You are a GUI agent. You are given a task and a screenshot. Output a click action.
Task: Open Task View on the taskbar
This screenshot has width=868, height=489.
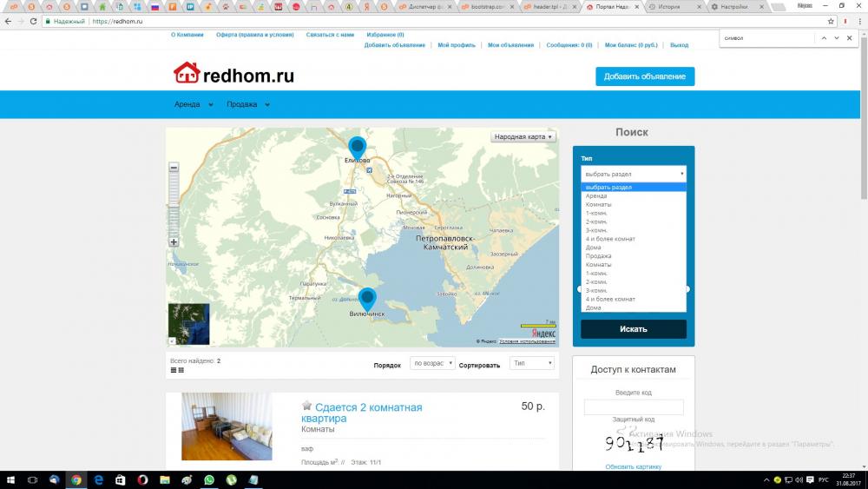click(x=32, y=480)
